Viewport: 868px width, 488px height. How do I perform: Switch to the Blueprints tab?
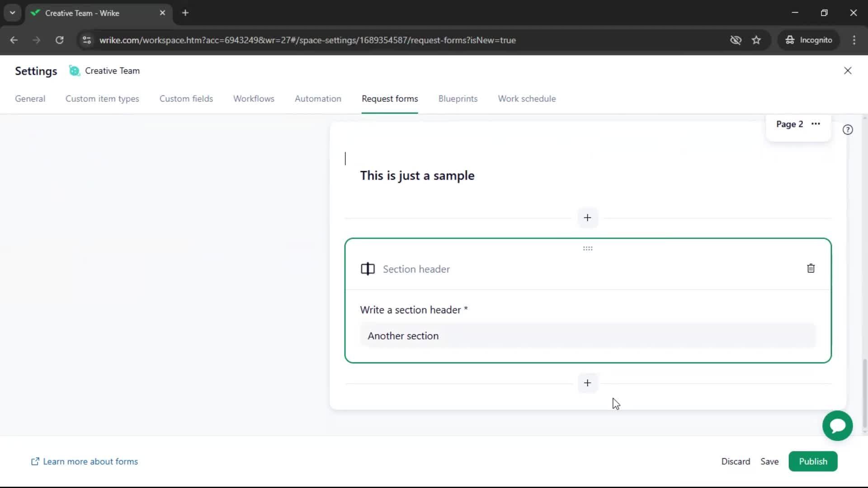pyautogui.click(x=458, y=99)
